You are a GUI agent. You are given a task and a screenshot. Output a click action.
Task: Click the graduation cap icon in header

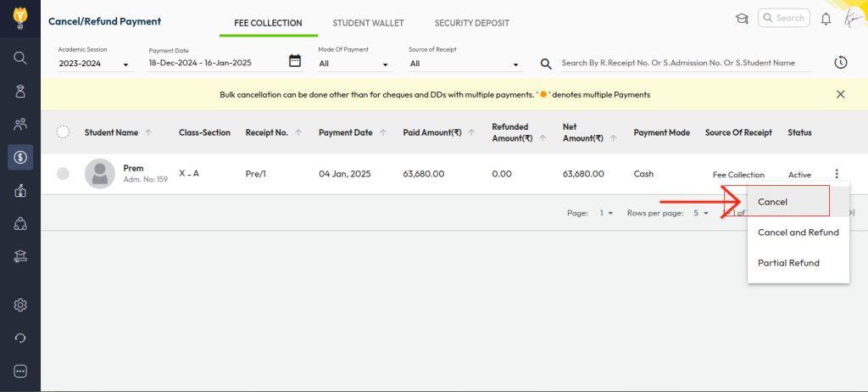pyautogui.click(x=742, y=19)
